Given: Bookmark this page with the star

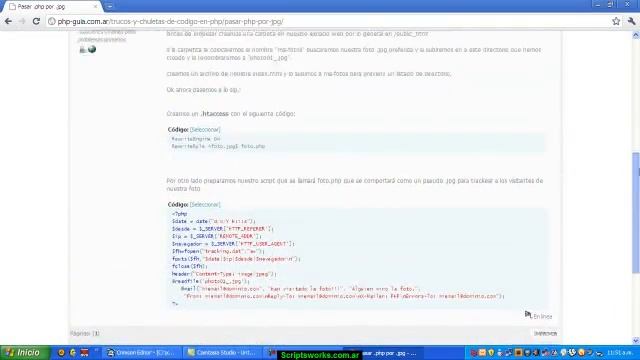Looking at the screenshot, I should coord(616,21).
